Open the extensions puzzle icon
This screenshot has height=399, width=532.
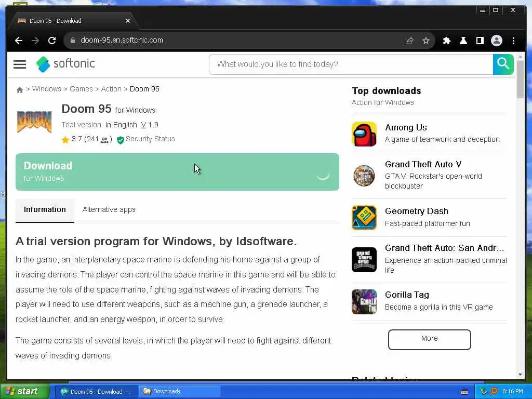[446, 41]
